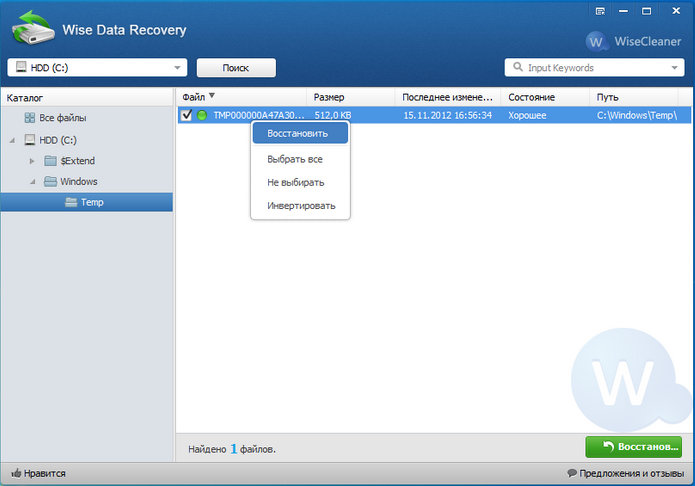Click the search magnifier icon
695x486 pixels.
[517, 67]
